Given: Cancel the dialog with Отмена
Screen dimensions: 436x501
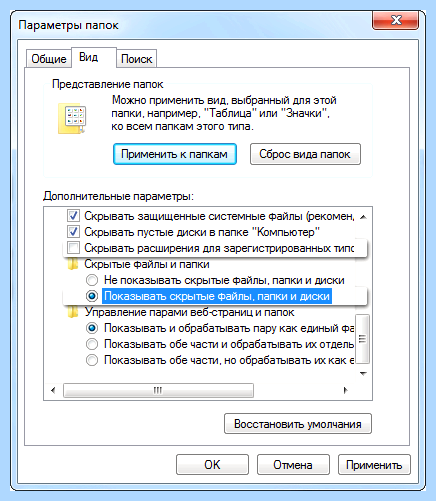Looking at the screenshot, I should pos(293,465).
